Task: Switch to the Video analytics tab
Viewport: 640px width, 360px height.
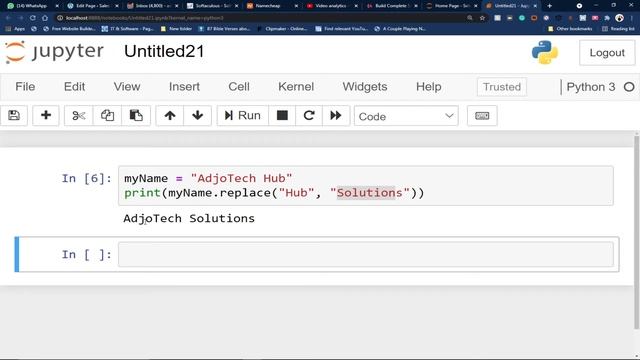Action: [331, 6]
